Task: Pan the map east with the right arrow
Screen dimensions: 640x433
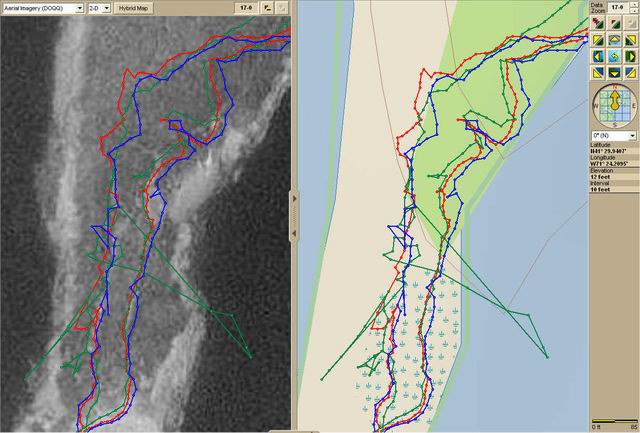Action: pos(630,56)
